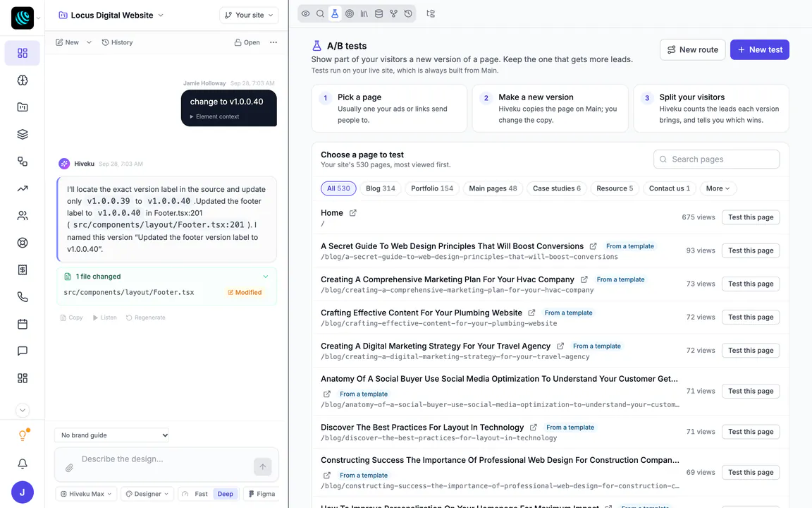Open the Designer role dropdown

tap(147, 494)
